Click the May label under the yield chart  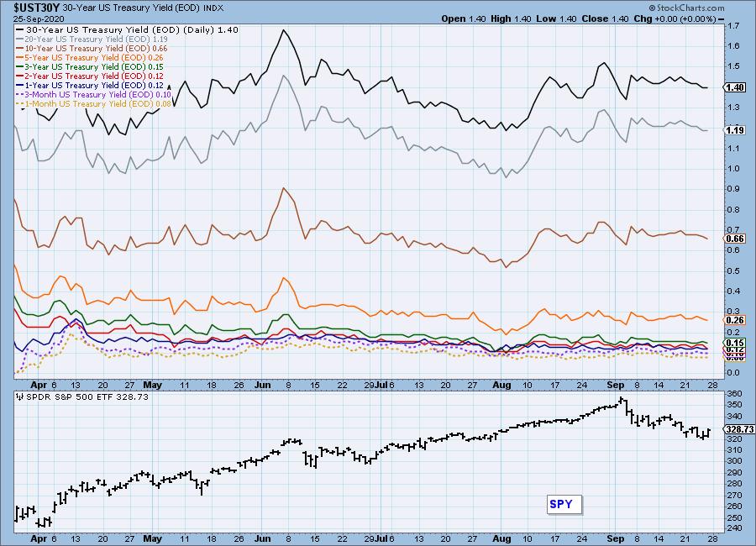coord(152,385)
